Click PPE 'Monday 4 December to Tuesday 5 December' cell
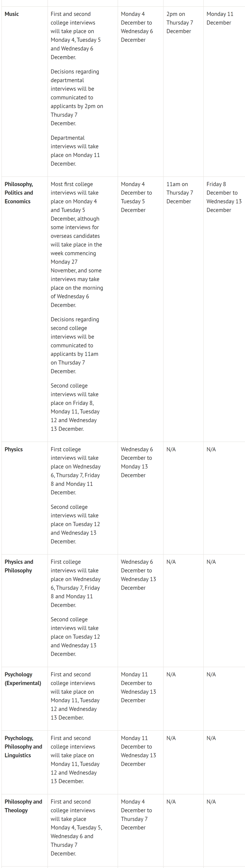The height and width of the screenshot is (868, 245). [x=136, y=197]
